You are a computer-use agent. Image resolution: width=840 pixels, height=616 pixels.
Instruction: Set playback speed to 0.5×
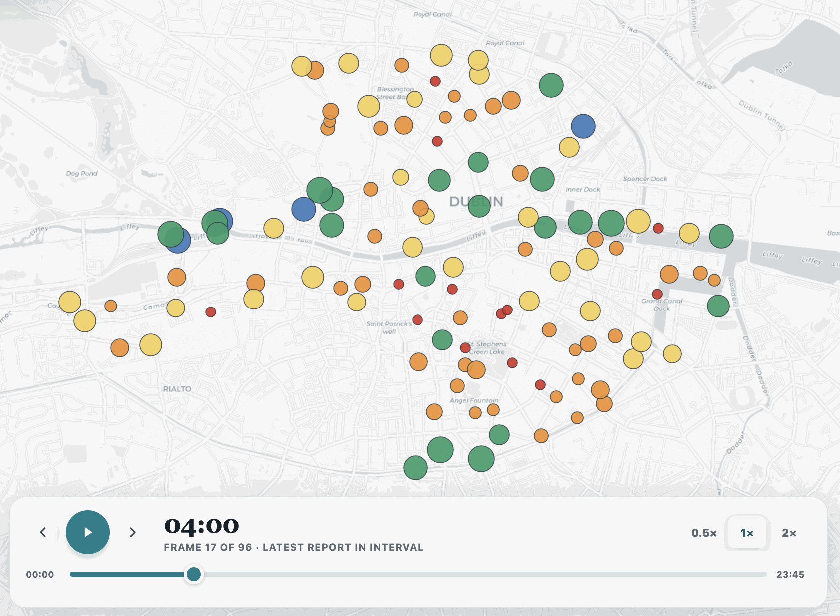click(704, 533)
